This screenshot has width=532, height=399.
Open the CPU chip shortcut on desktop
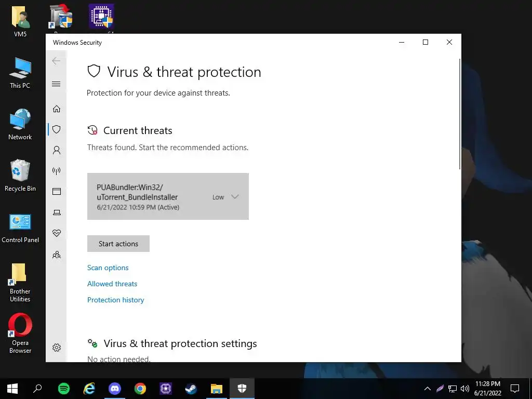(101, 16)
